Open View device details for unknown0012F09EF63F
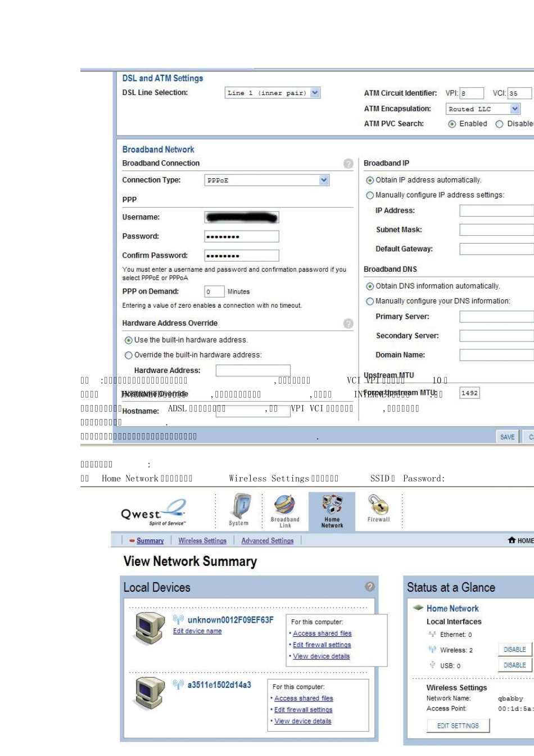This screenshot has width=534, height=756. 322,656
